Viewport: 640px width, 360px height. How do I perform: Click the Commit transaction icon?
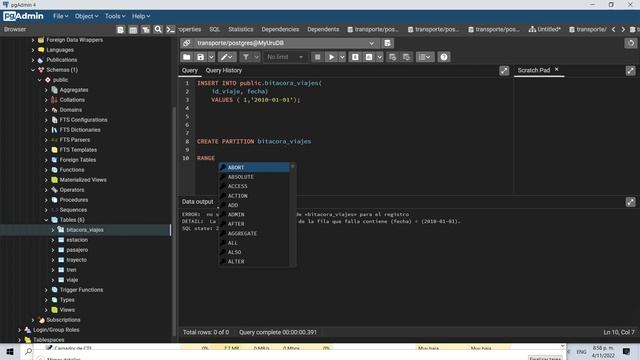click(392, 57)
